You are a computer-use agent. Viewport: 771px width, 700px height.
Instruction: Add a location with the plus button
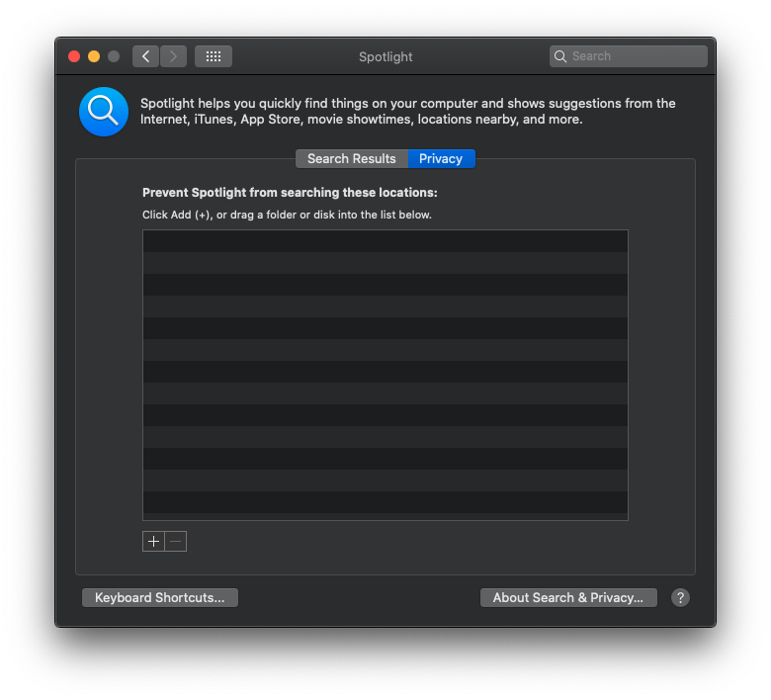tap(153, 542)
